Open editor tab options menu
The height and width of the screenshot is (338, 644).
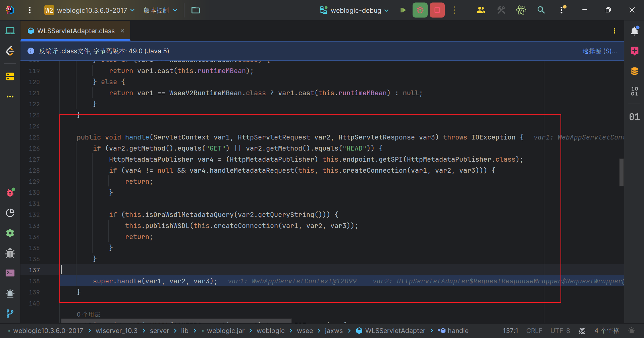(x=614, y=31)
